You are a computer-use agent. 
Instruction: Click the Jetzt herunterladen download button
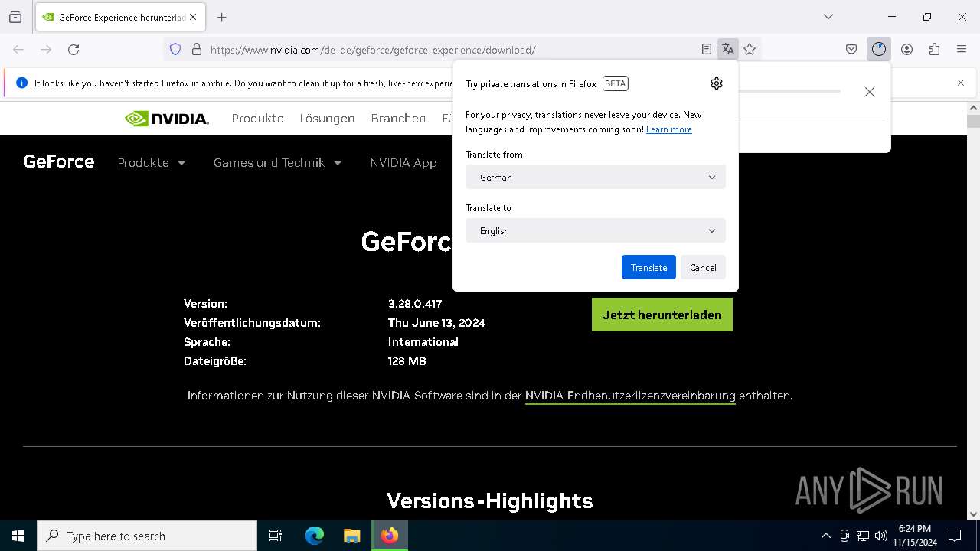662,315
